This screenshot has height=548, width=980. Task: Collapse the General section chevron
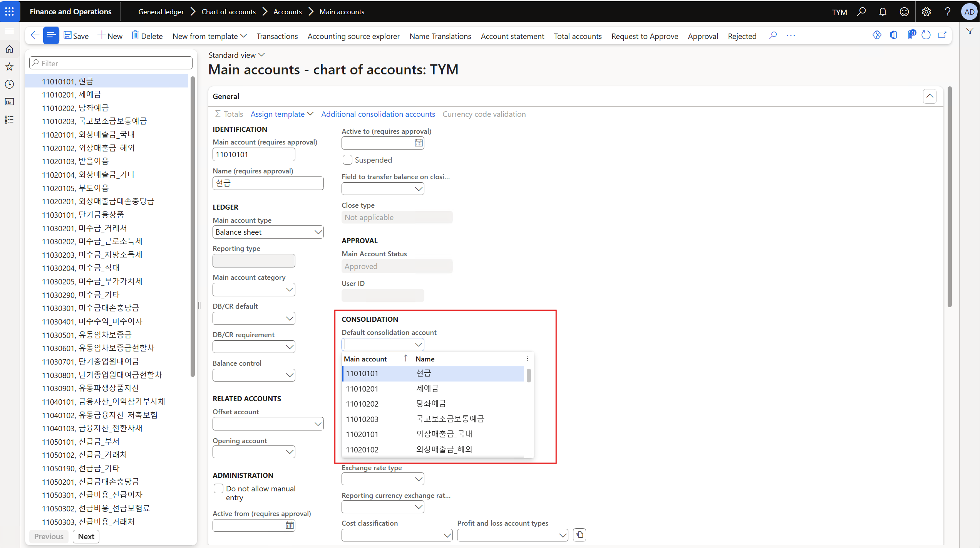coord(930,96)
